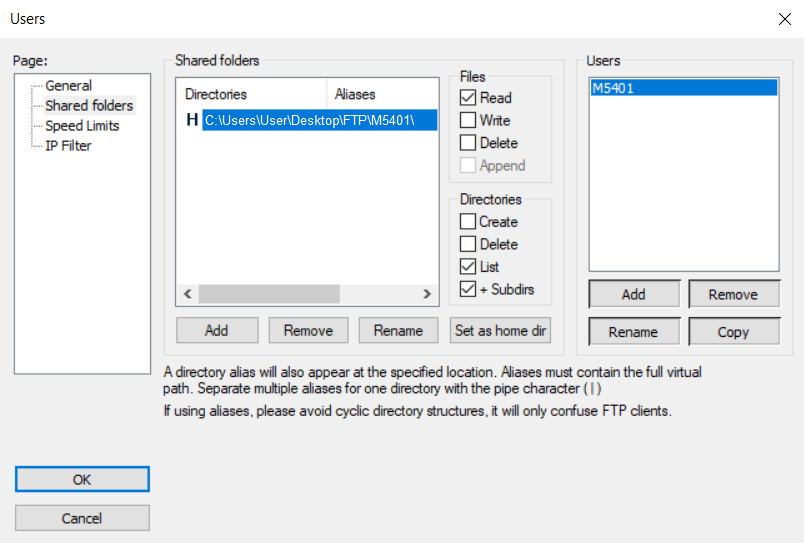Close the Users dialog window
The height and width of the screenshot is (543, 804).
pyautogui.click(x=783, y=19)
